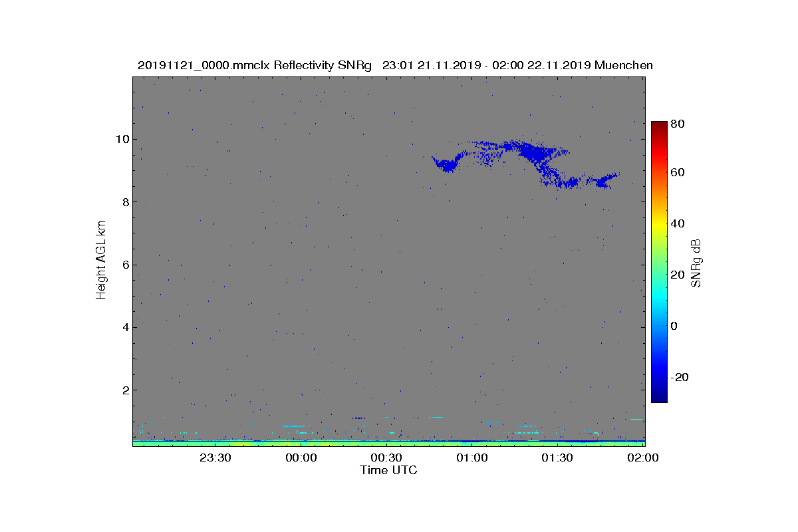Click the 8 km height tick label
This screenshot has width=798, height=532.
point(124,202)
